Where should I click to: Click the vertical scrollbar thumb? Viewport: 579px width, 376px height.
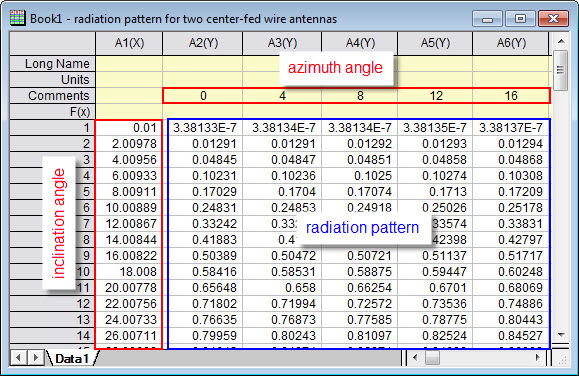[x=561, y=70]
